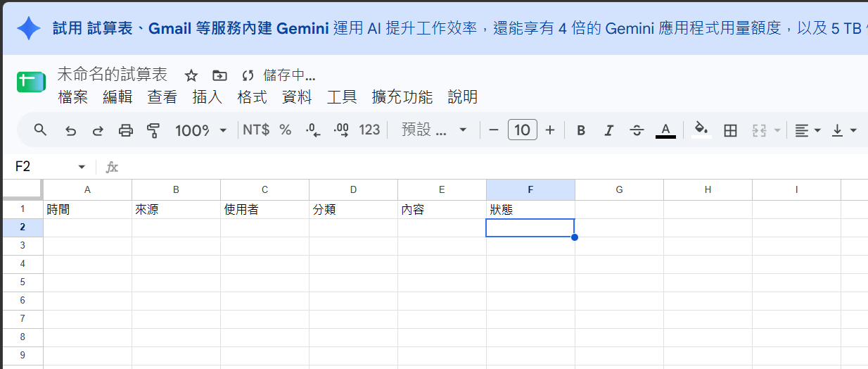This screenshot has height=369, width=868.
Task: Select cell containing 內容
Action: click(x=442, y=210)
